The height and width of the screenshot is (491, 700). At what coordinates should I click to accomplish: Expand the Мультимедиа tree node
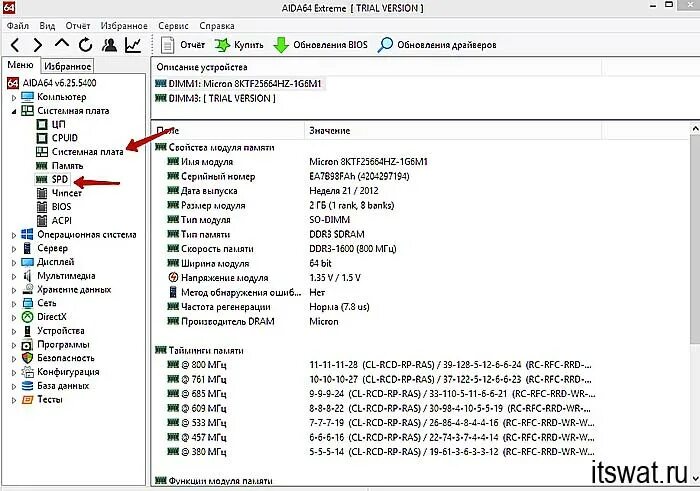(x=14, y=277)
